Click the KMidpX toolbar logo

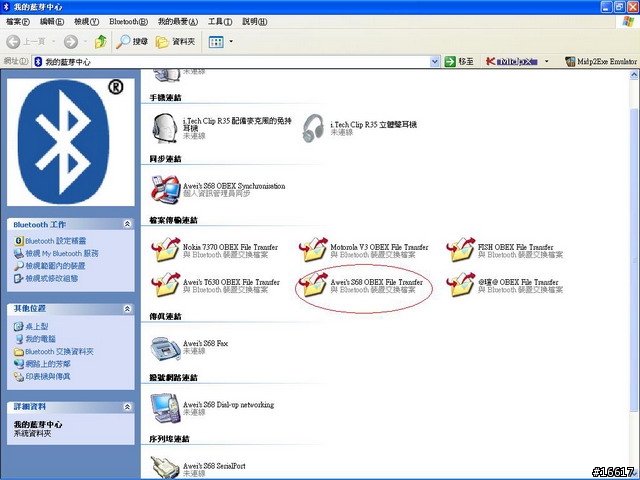coord(511,62)
